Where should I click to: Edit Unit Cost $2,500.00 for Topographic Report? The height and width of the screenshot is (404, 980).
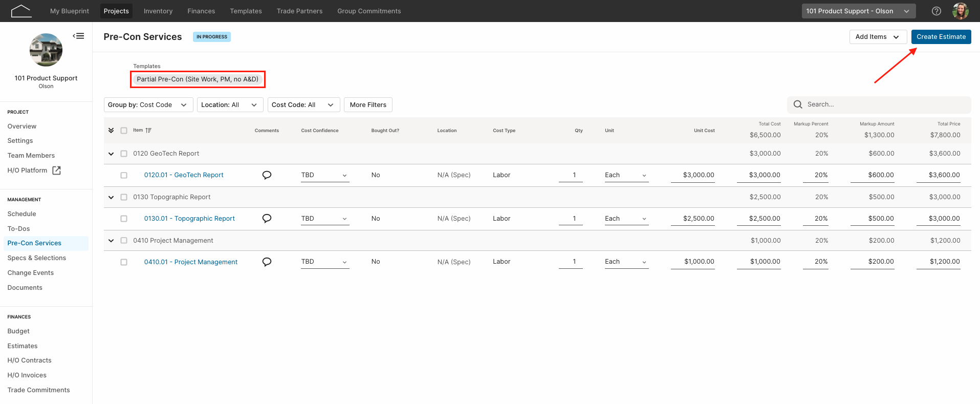(x=693, y=219)
